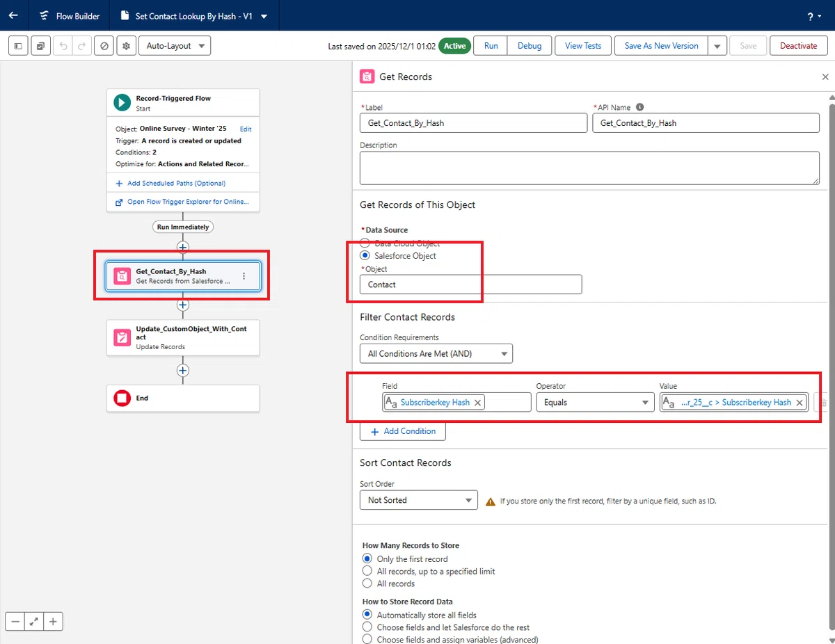Image resolution: width=835 pixels, height=644 pixels.
Task: Click the Edit link in Start element
Action: click(246, 129)
